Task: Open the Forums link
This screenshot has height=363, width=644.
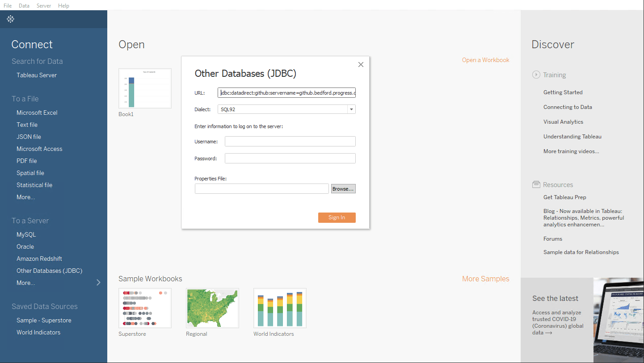Action: [x=553, y=239]
